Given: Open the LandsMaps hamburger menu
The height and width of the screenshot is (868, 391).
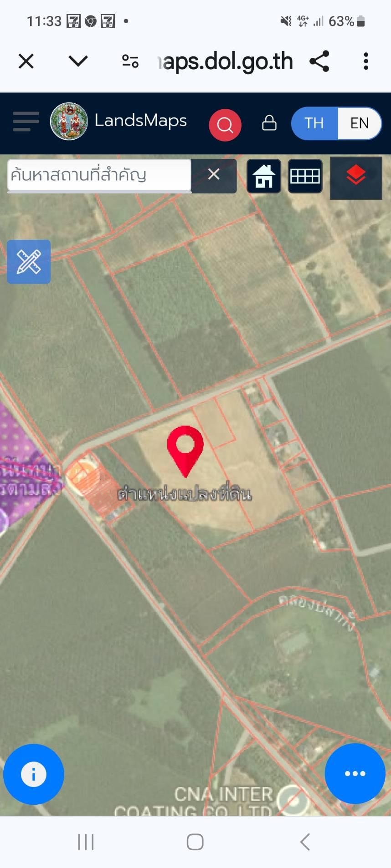Looking at the screenshot, I should coord(26,122).
